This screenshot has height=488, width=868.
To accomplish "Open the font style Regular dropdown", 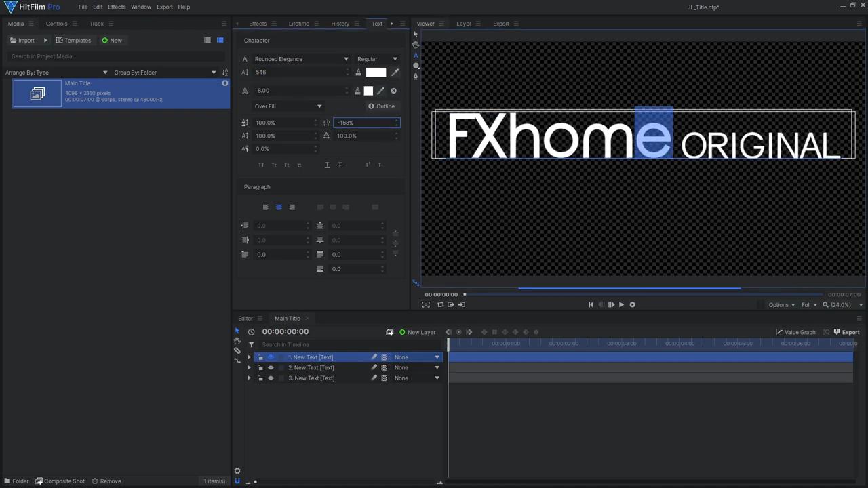I will [x=377, y=59].
